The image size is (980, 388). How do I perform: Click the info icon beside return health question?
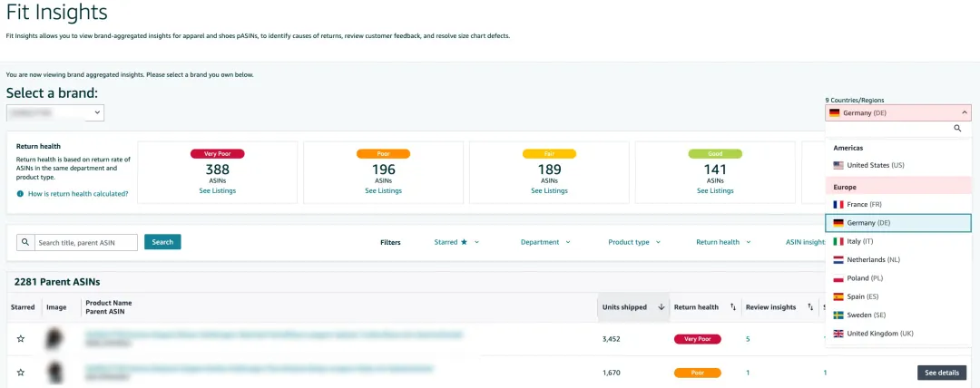pos(20,194)
